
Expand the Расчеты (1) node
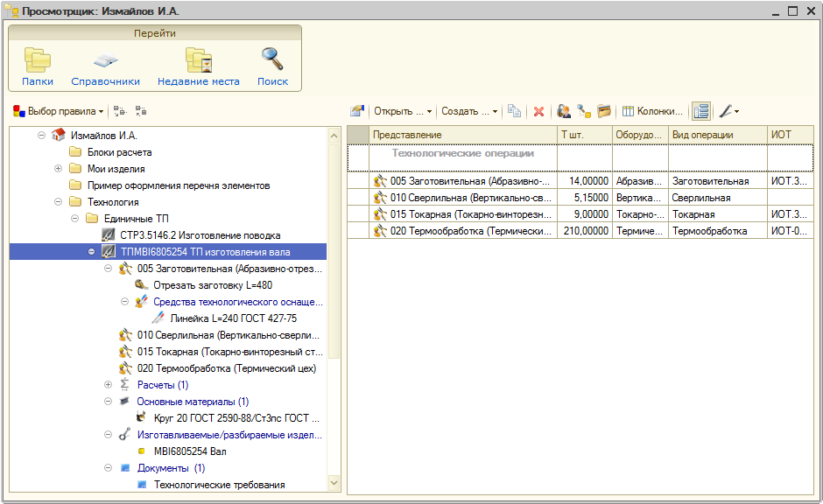tap(109, 385)
